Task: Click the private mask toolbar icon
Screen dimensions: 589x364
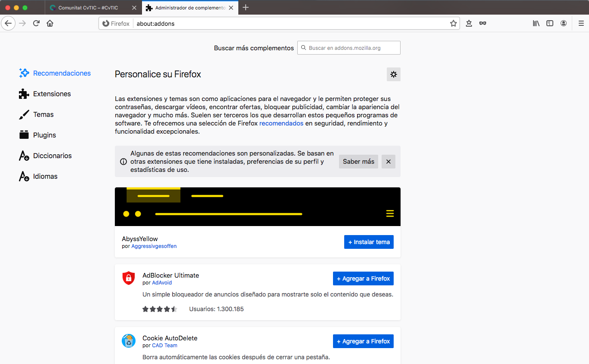Action: 483,24
